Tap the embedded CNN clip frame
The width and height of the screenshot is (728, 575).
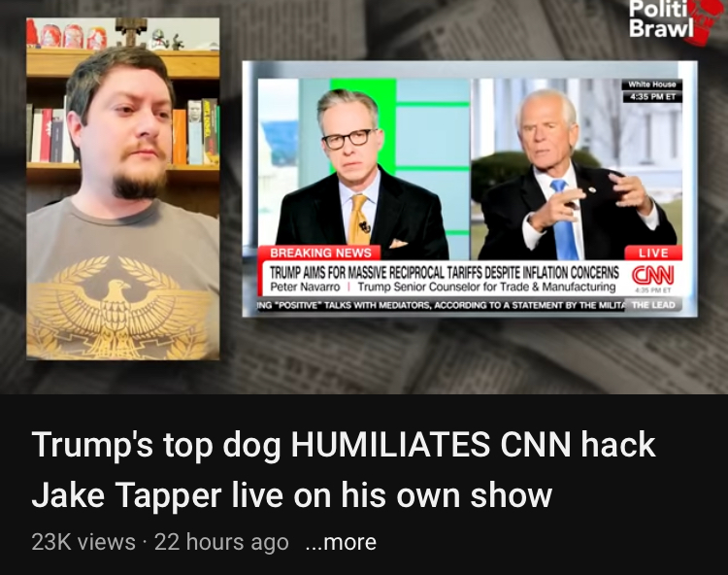470,188
